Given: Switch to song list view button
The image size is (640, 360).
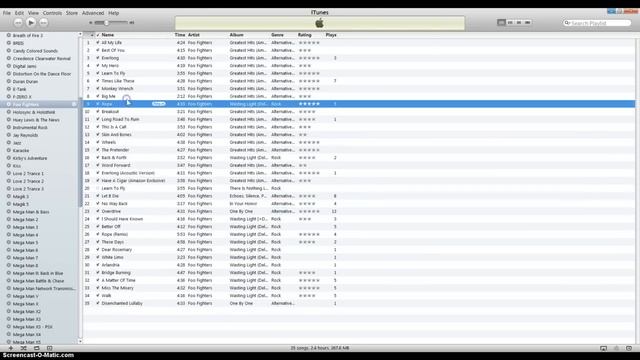Looking at the screenshot, I should pyautogui.click(x=501, y=22).
